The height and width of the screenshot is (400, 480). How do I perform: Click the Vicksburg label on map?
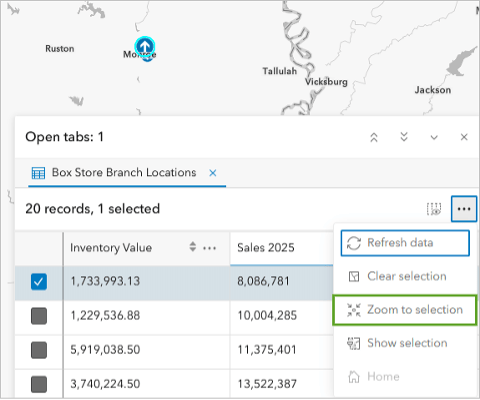pos(326,82)
